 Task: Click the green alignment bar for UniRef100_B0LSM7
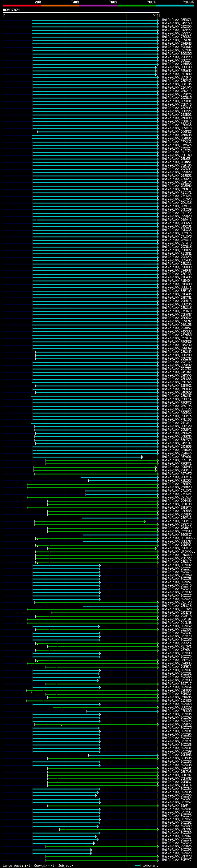(x=109, y=829)
